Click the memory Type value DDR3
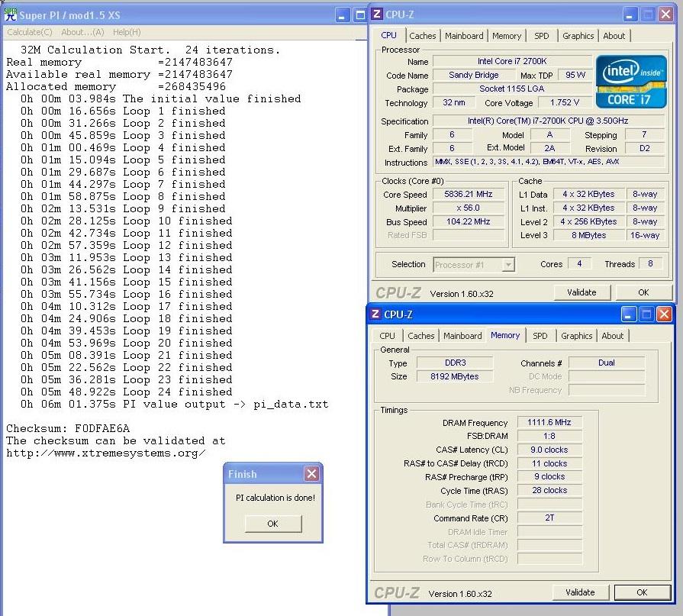Image resolution: width=683 pixels, height=616 pixels. [x=455, y=363]
